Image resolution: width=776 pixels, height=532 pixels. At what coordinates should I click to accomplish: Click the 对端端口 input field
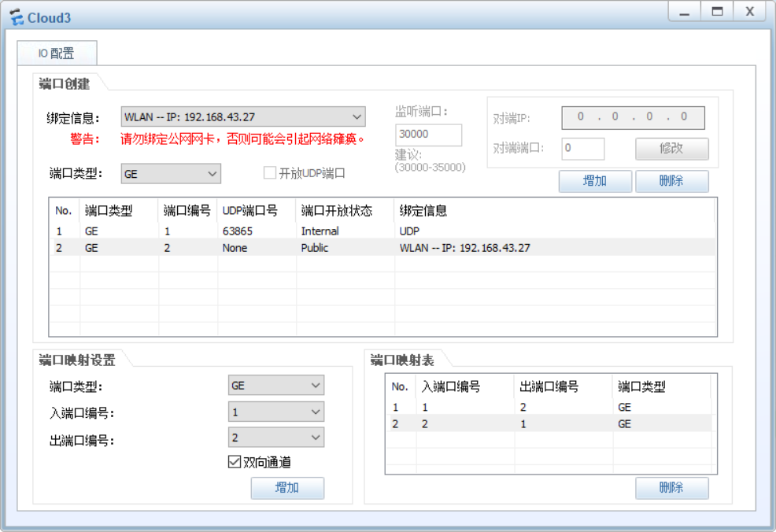(583, 149)
